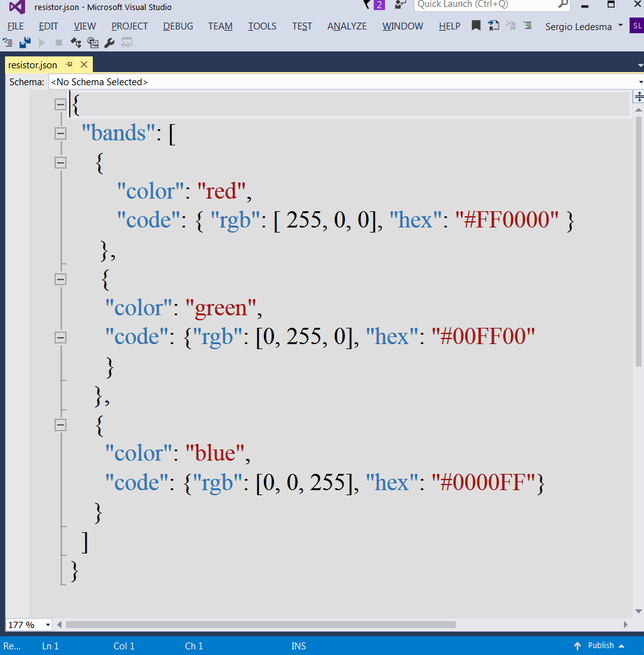Click the Publish button in status bar
This screenshot has height=655, width=644.
[x=601, y=646]
